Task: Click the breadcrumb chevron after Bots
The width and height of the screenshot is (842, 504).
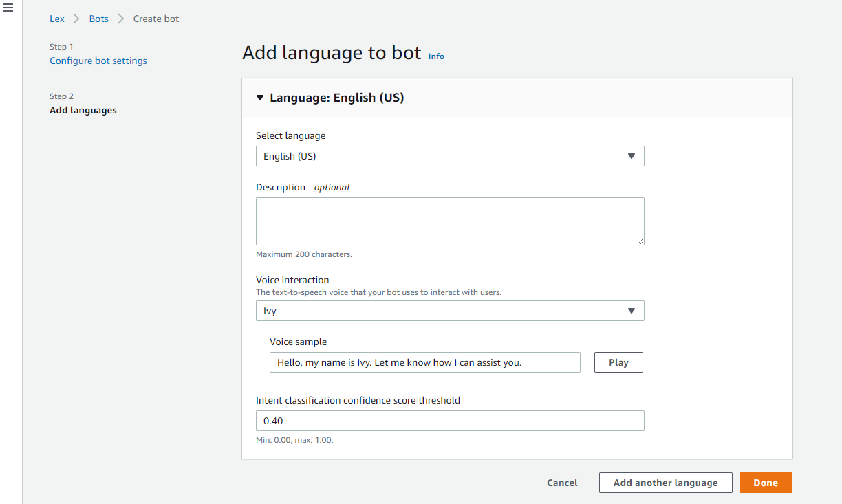Action: [120, 19]
